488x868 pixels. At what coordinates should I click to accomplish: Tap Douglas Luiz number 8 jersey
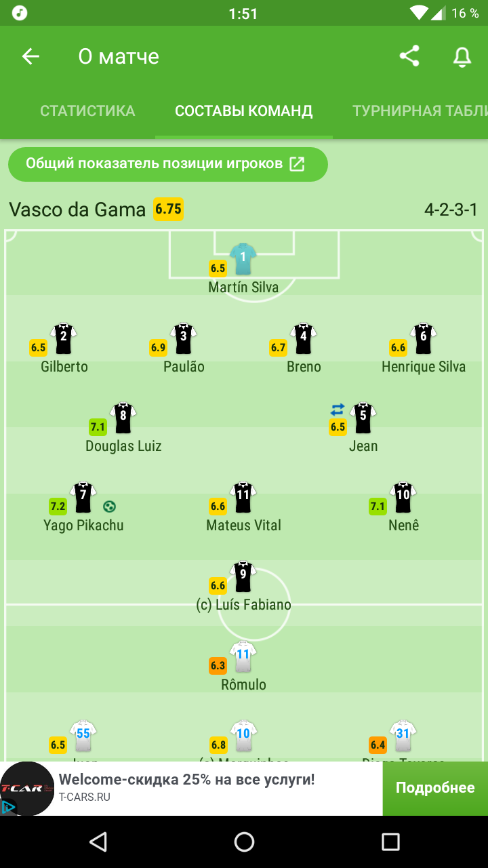[x=123, y=418]
